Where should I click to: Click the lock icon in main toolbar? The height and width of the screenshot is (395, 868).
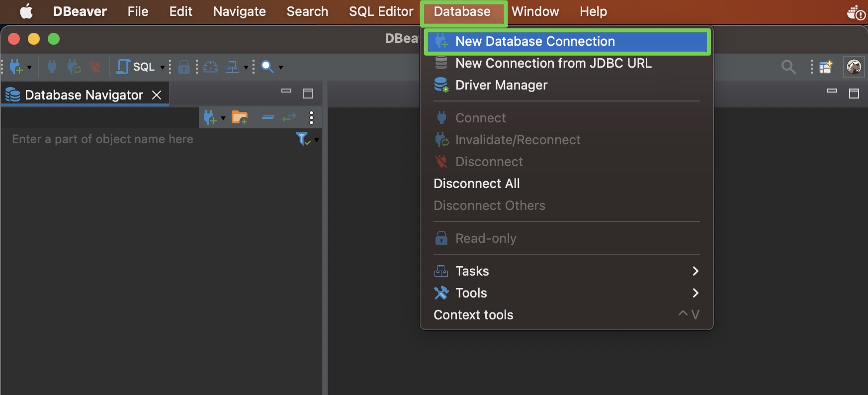coord(184,67)
